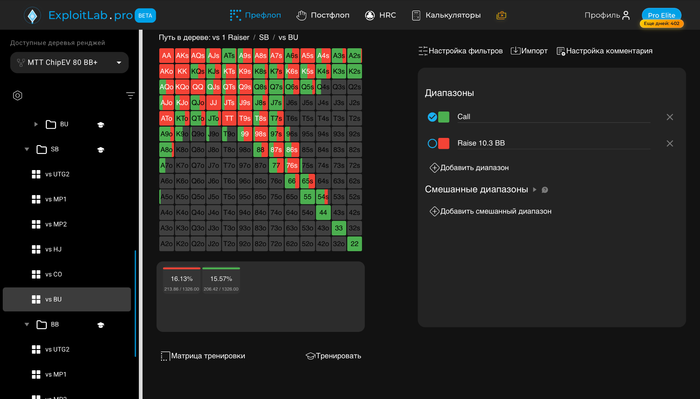Screen dimensions: 700x399
Task: Collapse the SB folder arrow
Action: tap(27, 149)
